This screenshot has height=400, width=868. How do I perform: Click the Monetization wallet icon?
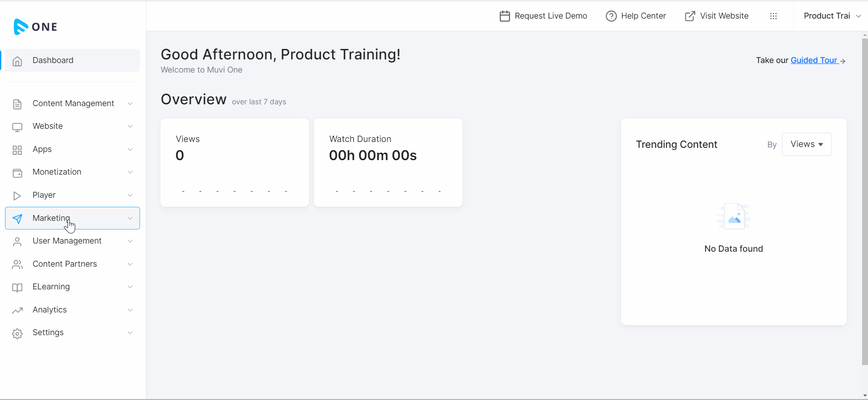coord(17,173)
